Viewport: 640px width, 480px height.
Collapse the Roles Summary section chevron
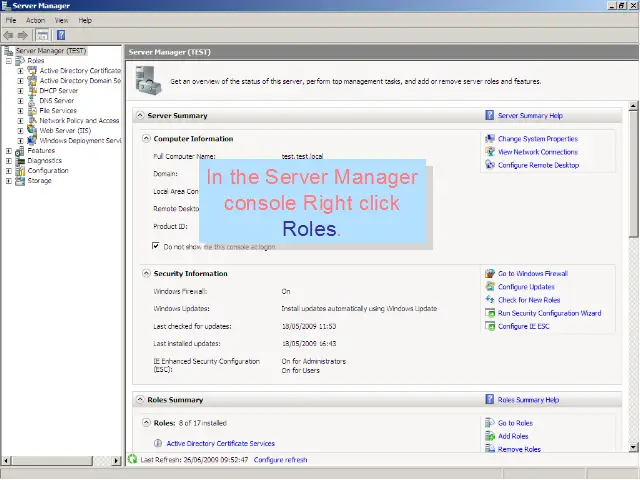click(140, 400)
